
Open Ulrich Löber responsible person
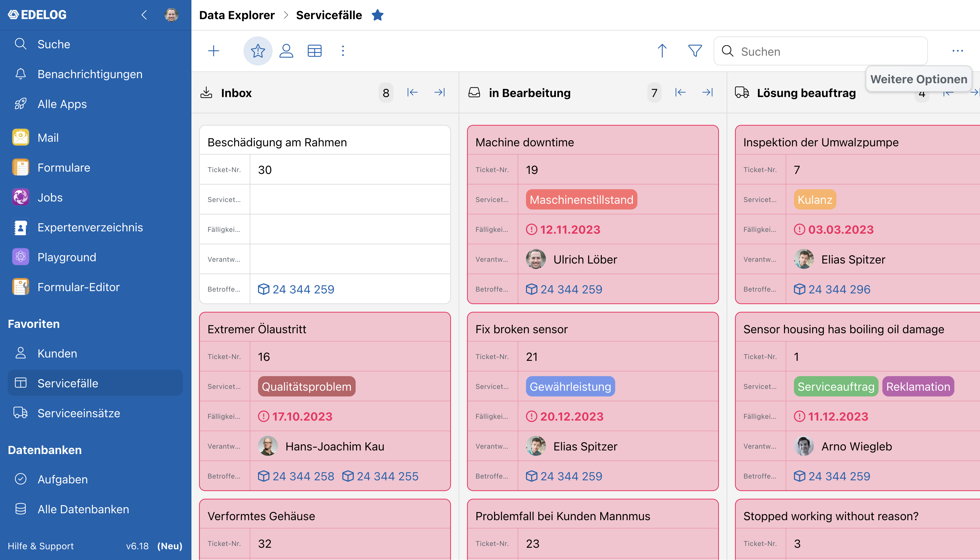pos(571,259)
